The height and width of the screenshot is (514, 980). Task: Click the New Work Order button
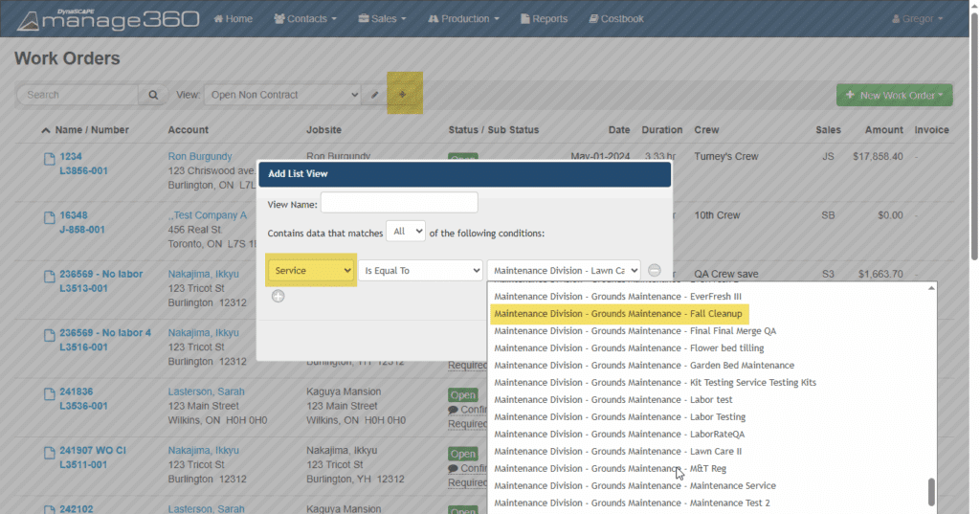[893, 95]
